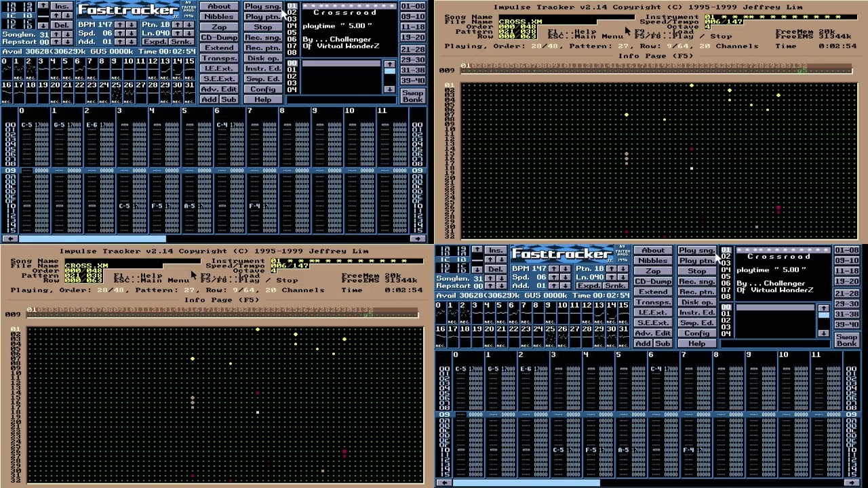Viewport: 868px width, 488px height.
Task: Click pattern horizontal scrollbar thumb, upper-left Fasttracker
Action: [92, 238]
